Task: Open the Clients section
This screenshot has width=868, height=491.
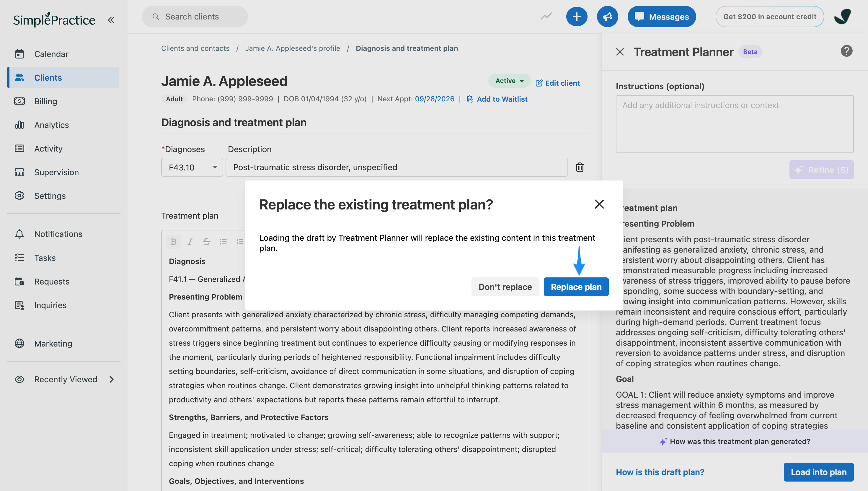Action: tap(63, 78)
